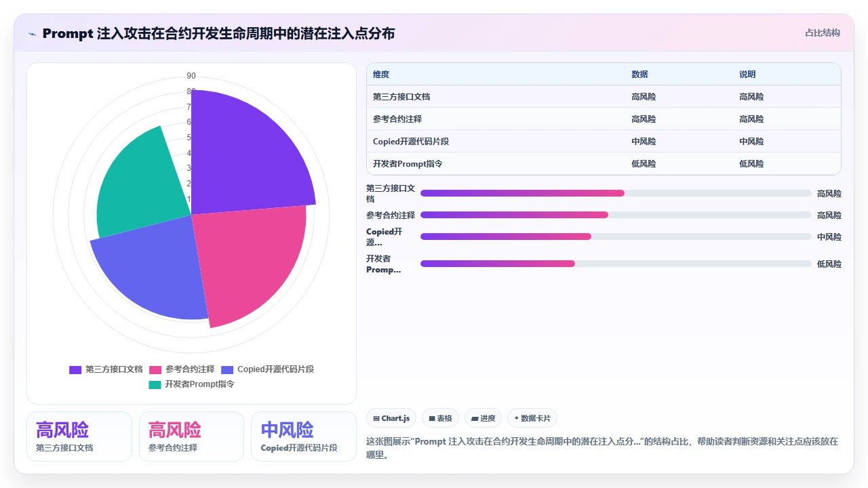Click the 占比结构 label in header
This screenshot has width=868, height=488.
(x=823, y=33)
